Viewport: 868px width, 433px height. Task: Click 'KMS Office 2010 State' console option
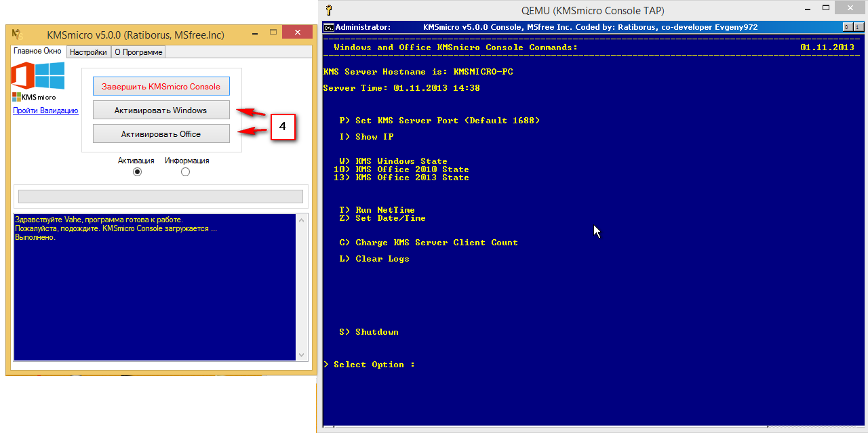401,169
